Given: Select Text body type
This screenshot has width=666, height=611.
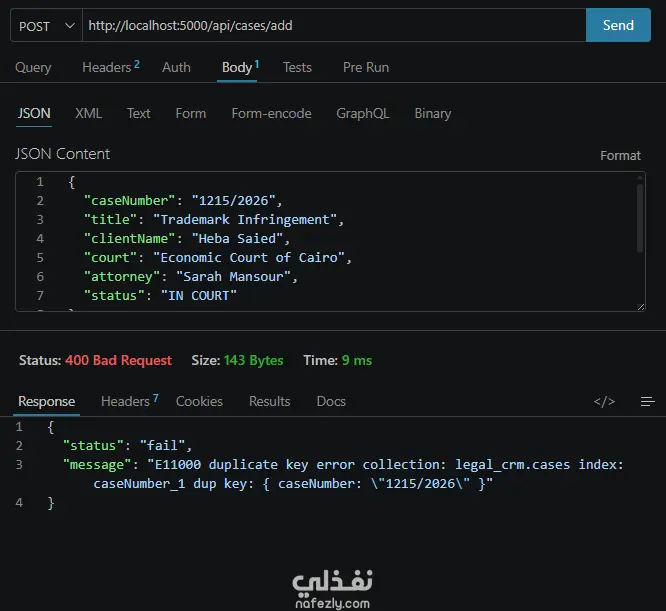Looking at the screenshot, I should point(138,113).
